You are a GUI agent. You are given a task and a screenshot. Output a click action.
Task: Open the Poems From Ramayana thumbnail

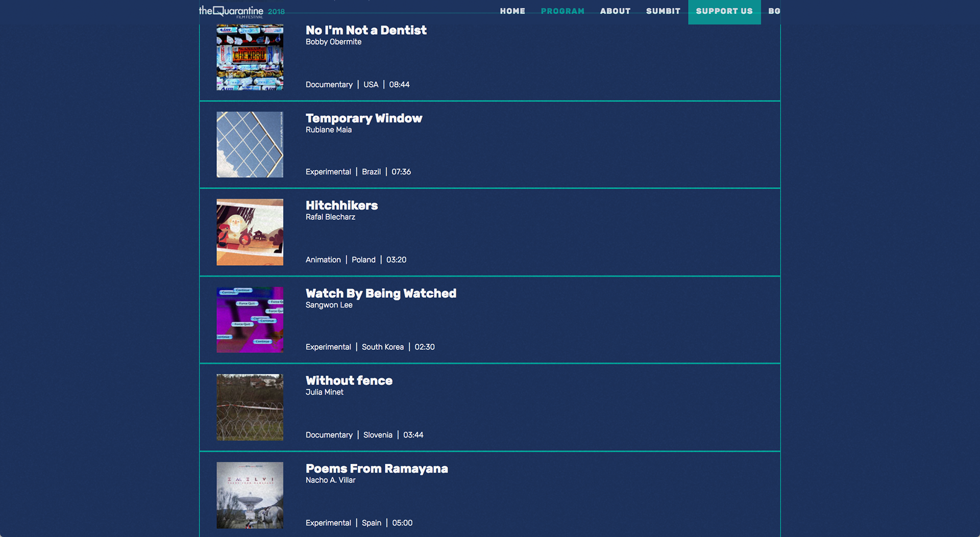(x=250, y=495)
